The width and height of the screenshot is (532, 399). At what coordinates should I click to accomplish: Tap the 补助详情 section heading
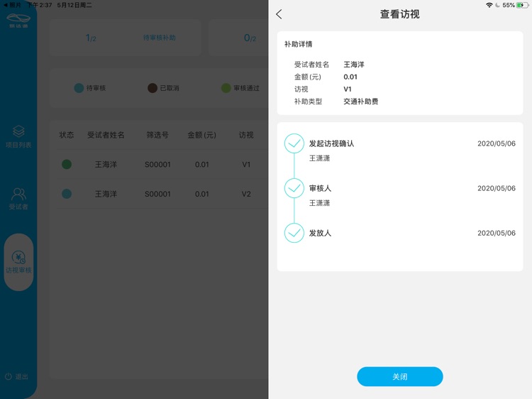coord(298,44)
